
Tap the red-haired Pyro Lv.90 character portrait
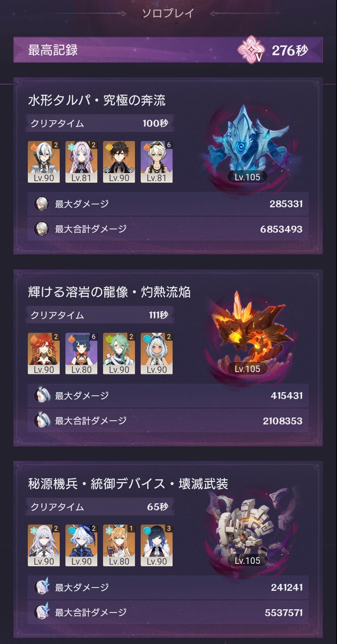tap(44, 354)
